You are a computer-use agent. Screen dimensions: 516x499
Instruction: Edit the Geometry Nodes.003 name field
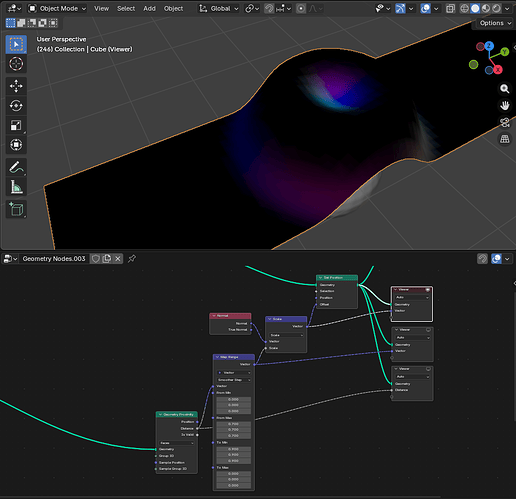pyautogui.click(x=54, y=259)
